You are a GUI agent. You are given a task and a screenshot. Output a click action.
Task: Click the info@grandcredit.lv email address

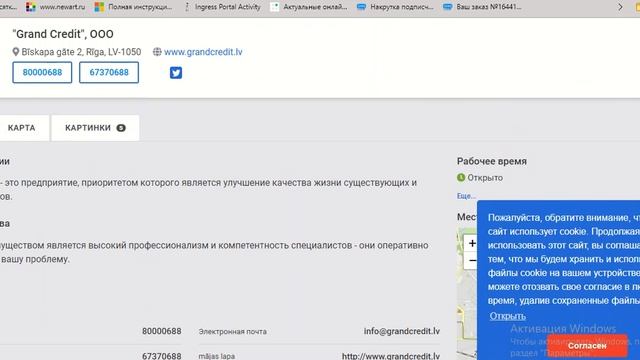tap(402, 331)
